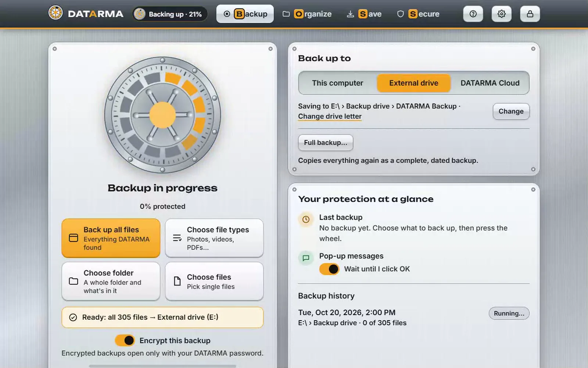
Task: Click the folder icon on Choose folder card
Action: pyautogui.click(x=73, y=281)
